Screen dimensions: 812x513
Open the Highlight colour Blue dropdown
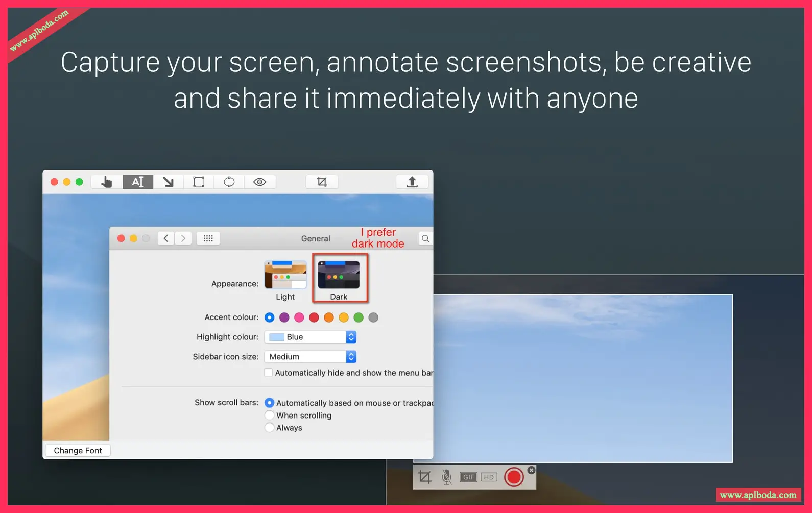coord(311,337)
